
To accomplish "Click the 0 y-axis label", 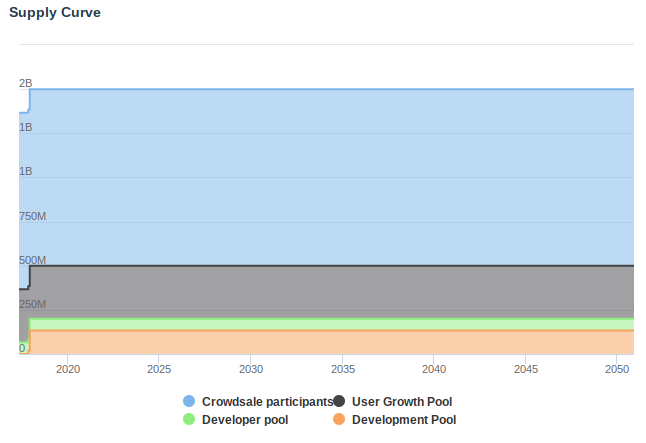I will 22,348.
